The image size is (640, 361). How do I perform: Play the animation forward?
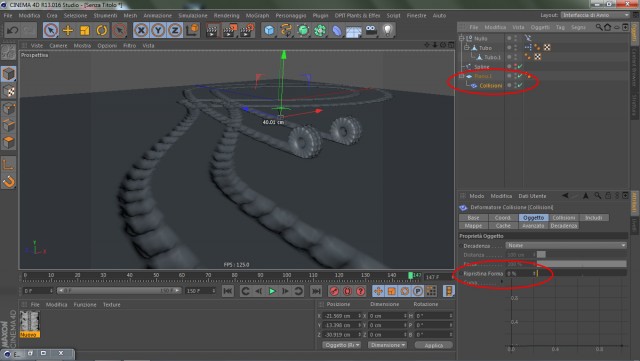(x=272, y=291)
